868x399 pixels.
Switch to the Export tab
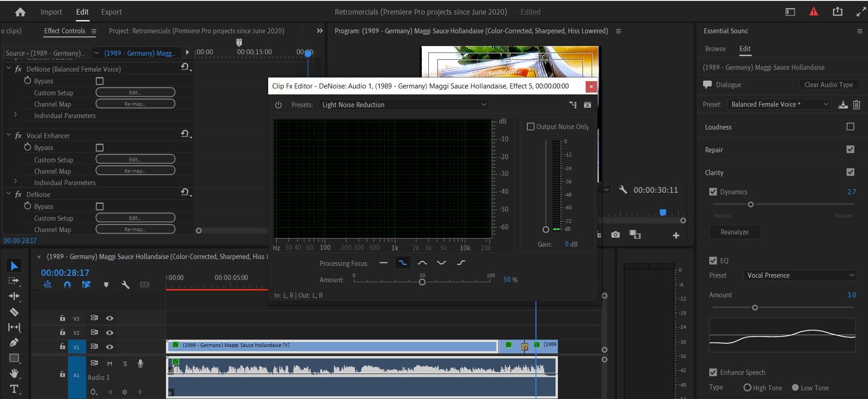click(x=111, y=12)
